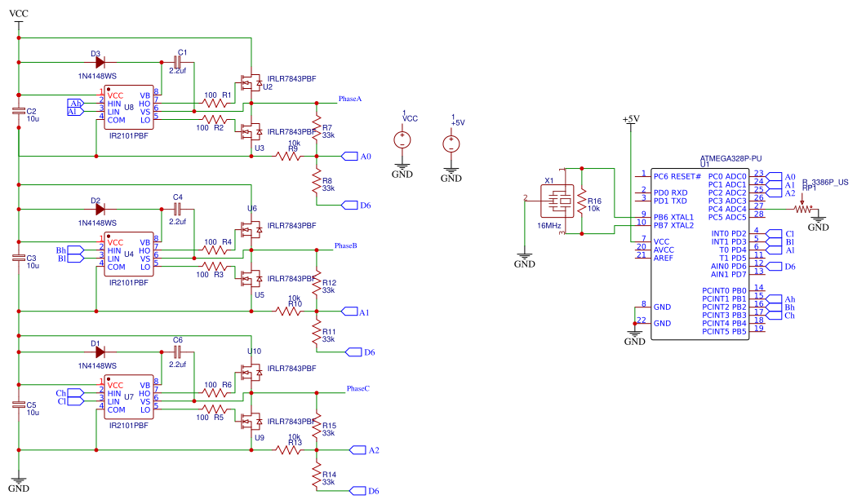Select the PhaseB net label

pos(345,245)
